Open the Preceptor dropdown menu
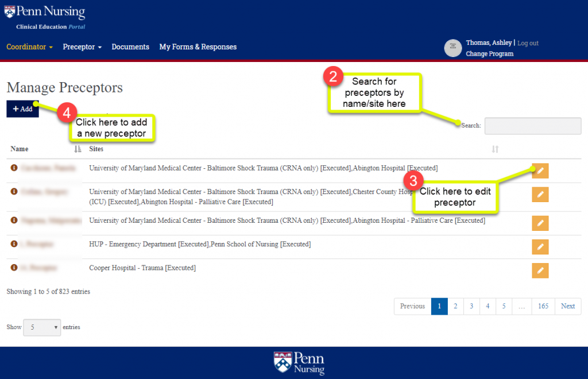The width and height of the screenshot is (588, 379). tap(82, 47)
